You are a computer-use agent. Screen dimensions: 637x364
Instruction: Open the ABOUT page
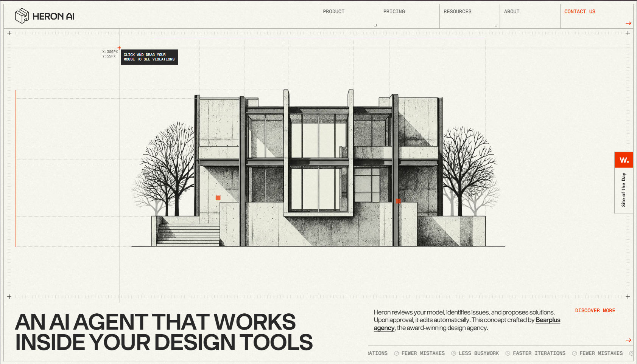coord(511,12)
